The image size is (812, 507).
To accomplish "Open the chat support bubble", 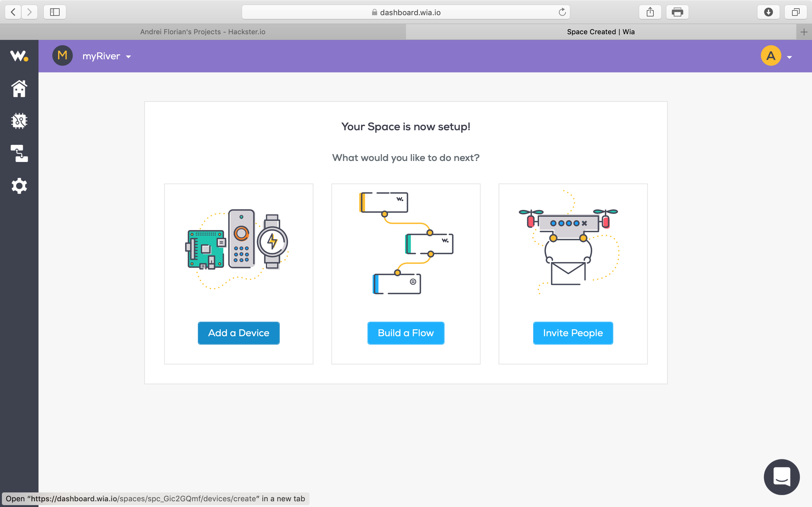I will pos(782,477).
